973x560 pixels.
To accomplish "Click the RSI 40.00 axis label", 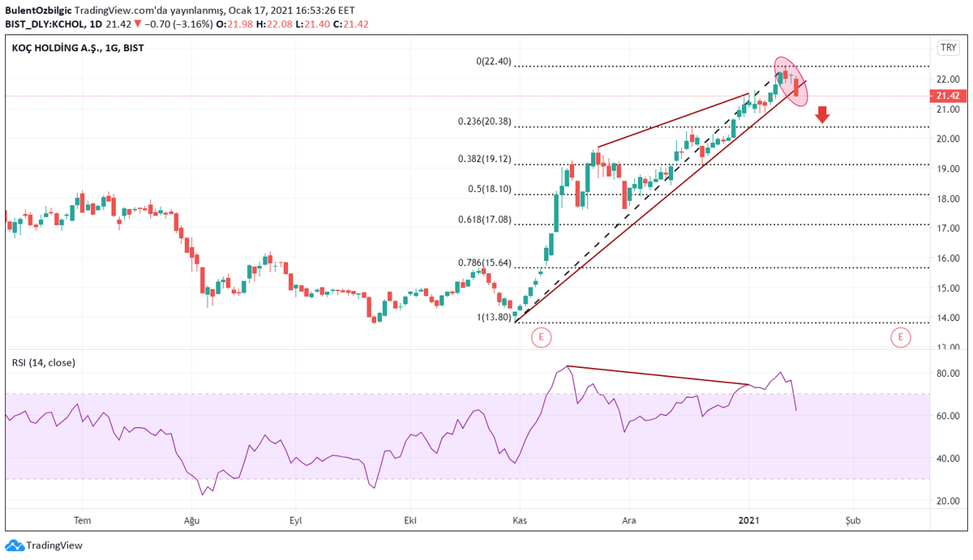I will (x=949, y=459).
